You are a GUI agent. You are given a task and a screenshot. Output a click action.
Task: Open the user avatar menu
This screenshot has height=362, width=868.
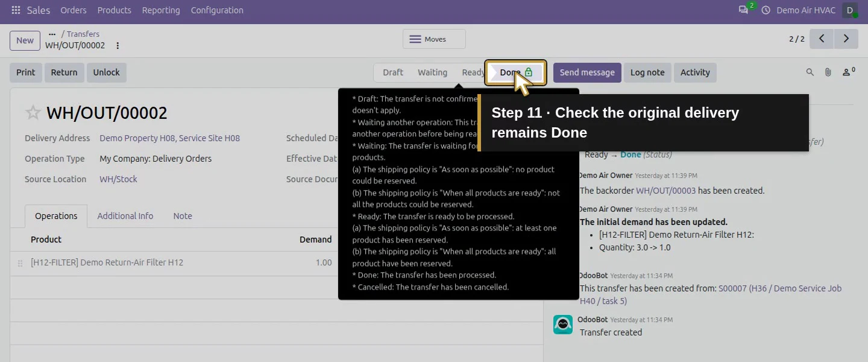(850, 10)
